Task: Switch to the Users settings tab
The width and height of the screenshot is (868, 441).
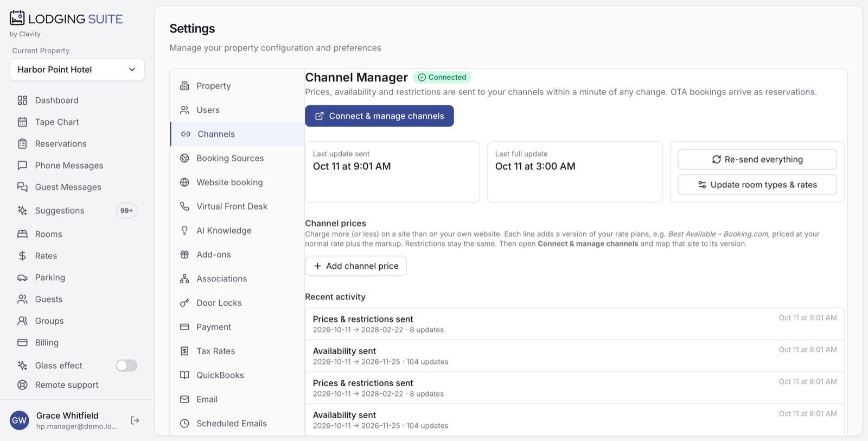Action: 238,110
